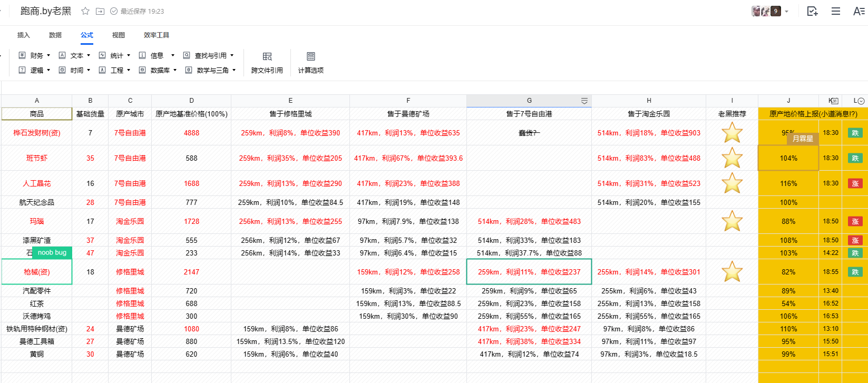Expand collaborators dropdown arrow next to avatars

pyautogui.click(x=787, y=12)
